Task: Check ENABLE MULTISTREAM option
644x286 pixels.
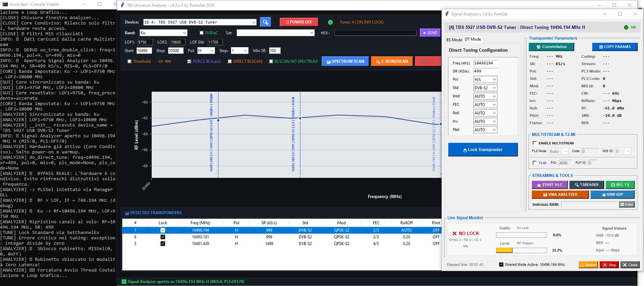Action: coord(535,143)
